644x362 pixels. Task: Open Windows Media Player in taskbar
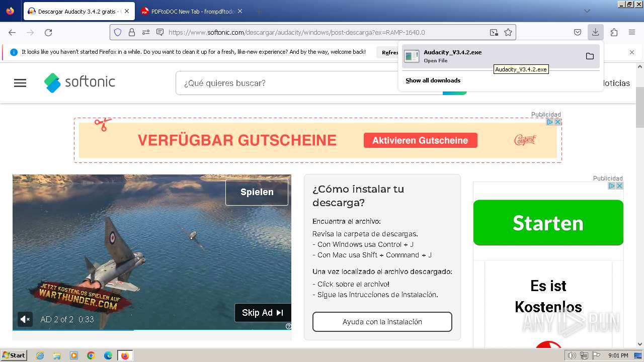tap(74, 355)
